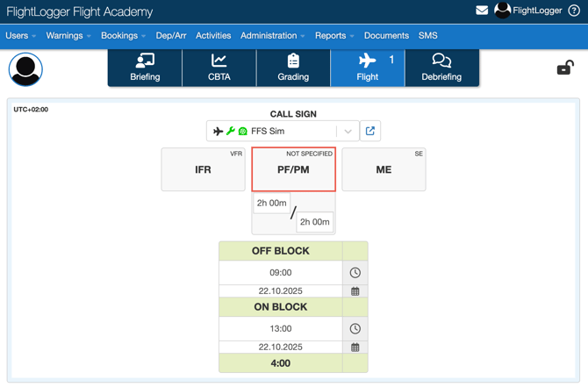
Task: Click the off block clock icon
Action: (355, 273)
